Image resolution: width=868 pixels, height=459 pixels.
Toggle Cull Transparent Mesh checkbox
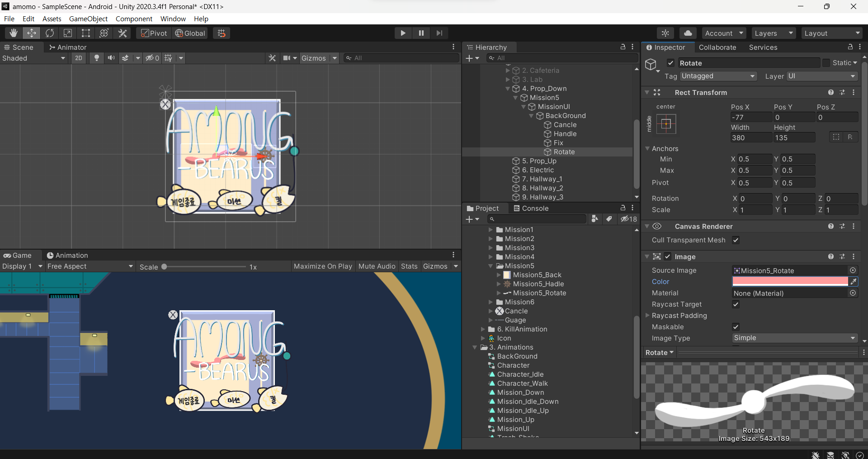[x=736, y=240]
